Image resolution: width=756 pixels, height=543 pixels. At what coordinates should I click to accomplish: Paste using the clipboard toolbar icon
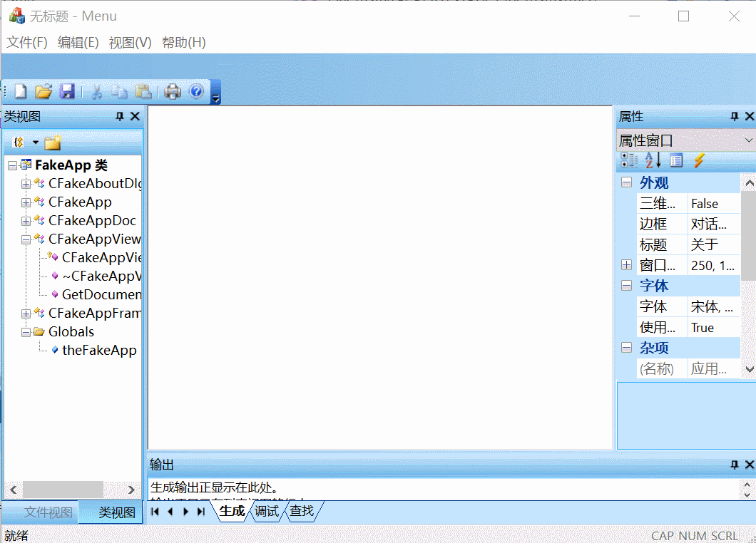pos(143,91)
